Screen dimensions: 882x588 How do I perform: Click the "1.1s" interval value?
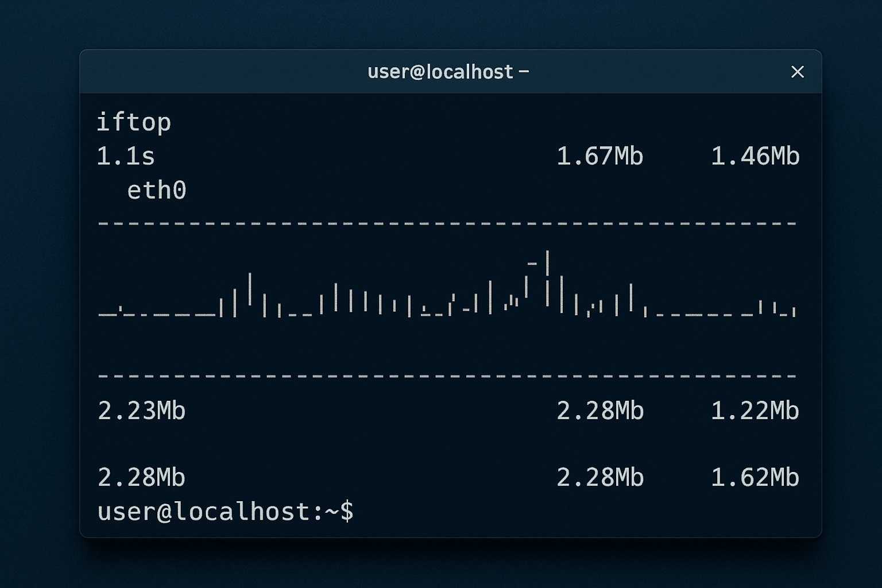(126, 156)
